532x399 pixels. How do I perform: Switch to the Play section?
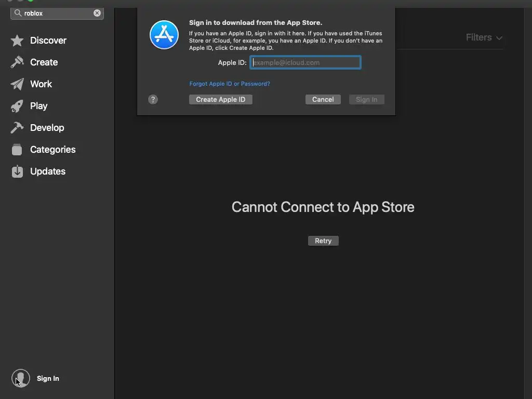38,106
